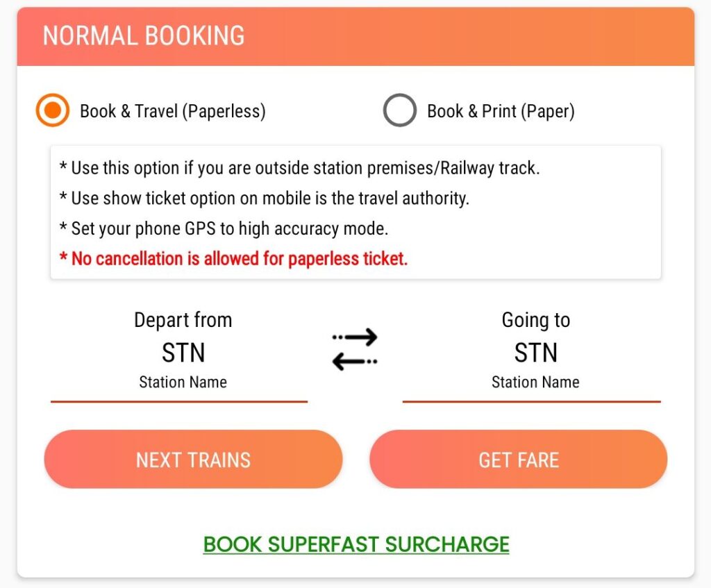The image size is (711, 588).
Task: Choose the destination STN station code
Action: point(535,353)
